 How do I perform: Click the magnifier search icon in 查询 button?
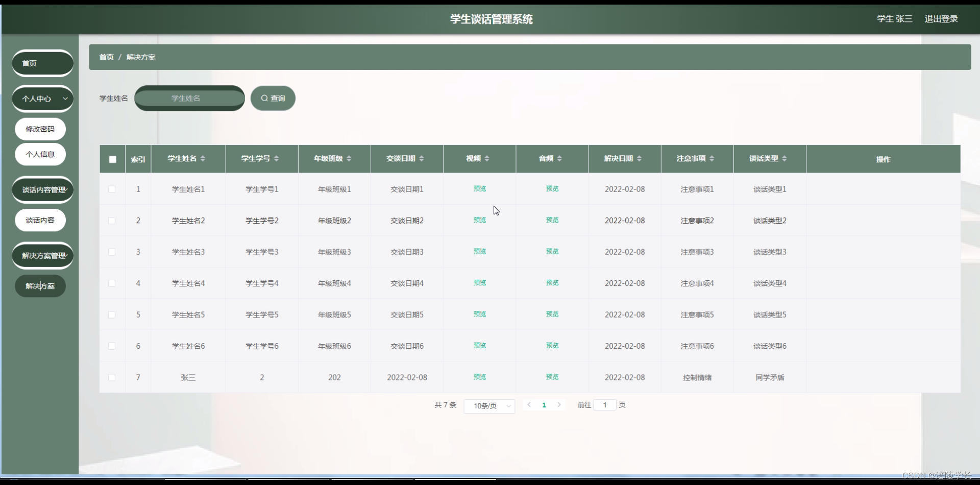(x=264, y=98)
